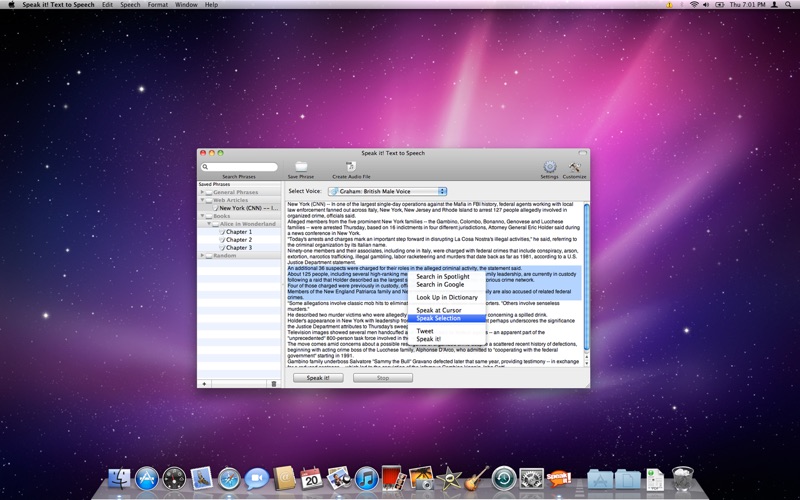Open Time Machine icon in Dock
This screenshot has width=800, height=500.
504,479
